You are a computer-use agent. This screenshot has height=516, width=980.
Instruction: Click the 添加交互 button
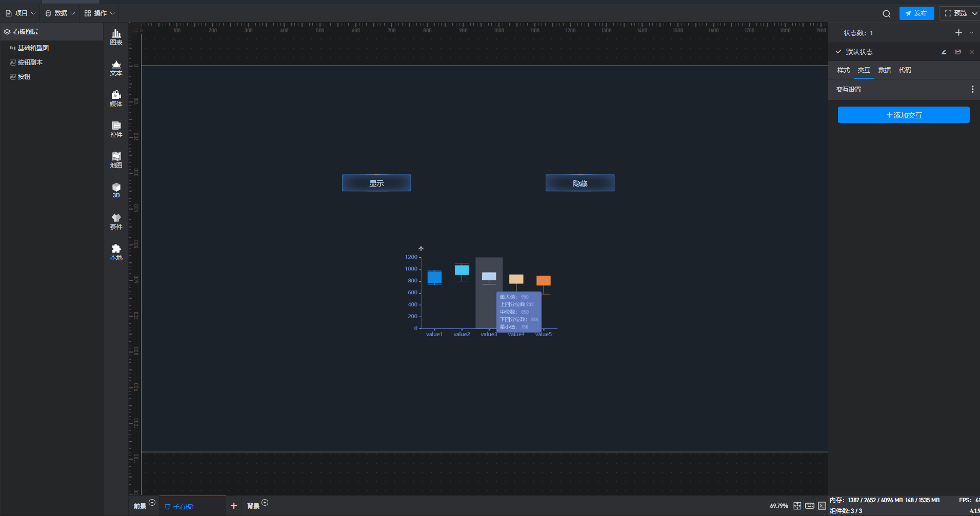[x=904, y=115]
